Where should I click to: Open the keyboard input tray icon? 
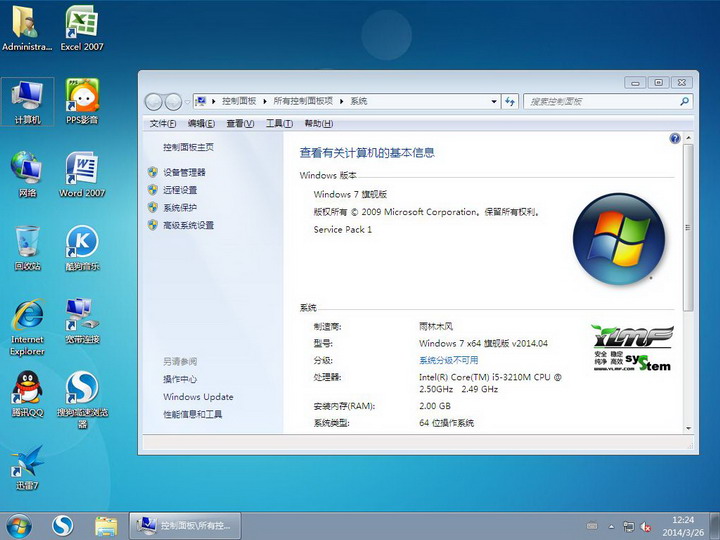pos(592,526)
